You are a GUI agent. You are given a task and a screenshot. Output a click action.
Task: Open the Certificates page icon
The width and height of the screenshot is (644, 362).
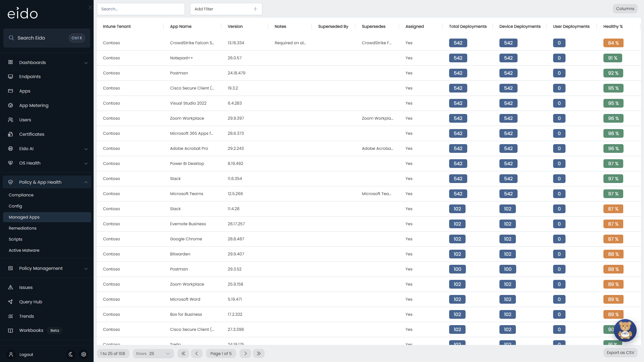click(x=10, y=134)
